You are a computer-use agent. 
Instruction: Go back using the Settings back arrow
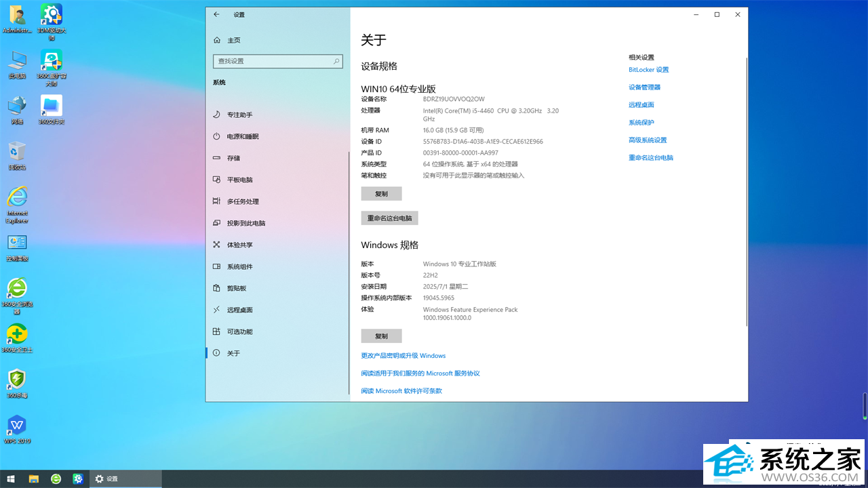pyautogui.click(x=216, y=14)
